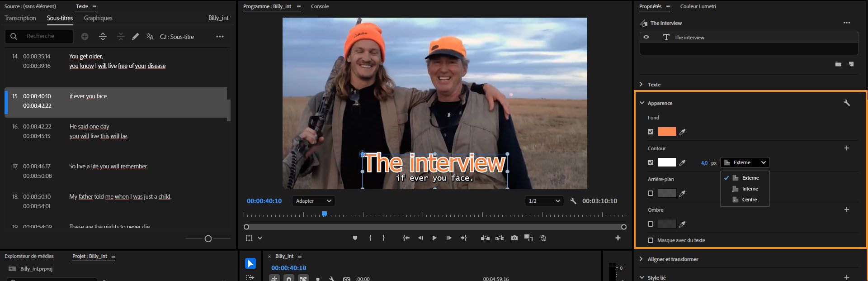Viewport: 868px width, 281px height.
Task: Add marker in Programme monitor
Action: click(355, 238)
